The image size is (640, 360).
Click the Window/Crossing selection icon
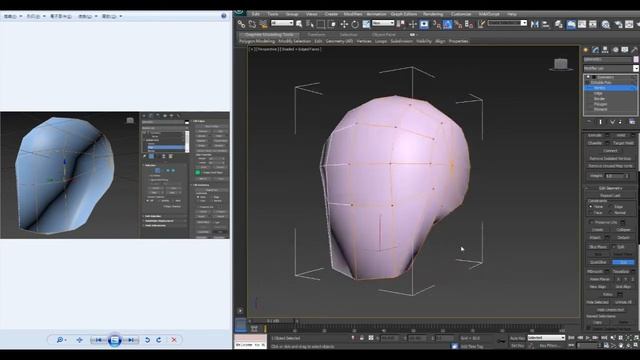332,24
